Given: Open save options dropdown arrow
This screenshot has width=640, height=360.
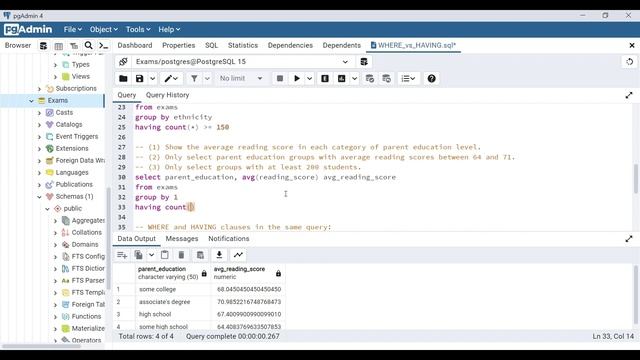Looking at the screenshot, I should click(x=152, y=78).
